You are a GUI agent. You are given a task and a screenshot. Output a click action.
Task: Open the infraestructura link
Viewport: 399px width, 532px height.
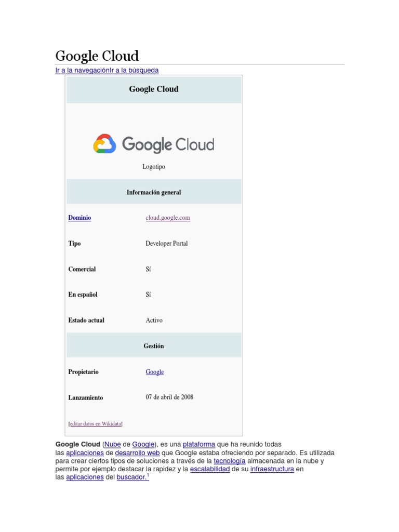[x=272, y=469]
